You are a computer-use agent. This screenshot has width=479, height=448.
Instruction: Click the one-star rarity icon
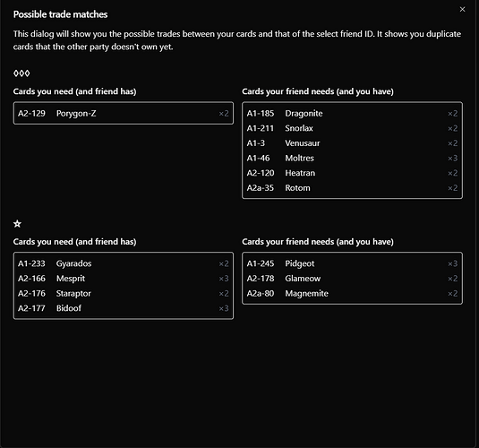(x=17, y=224)
